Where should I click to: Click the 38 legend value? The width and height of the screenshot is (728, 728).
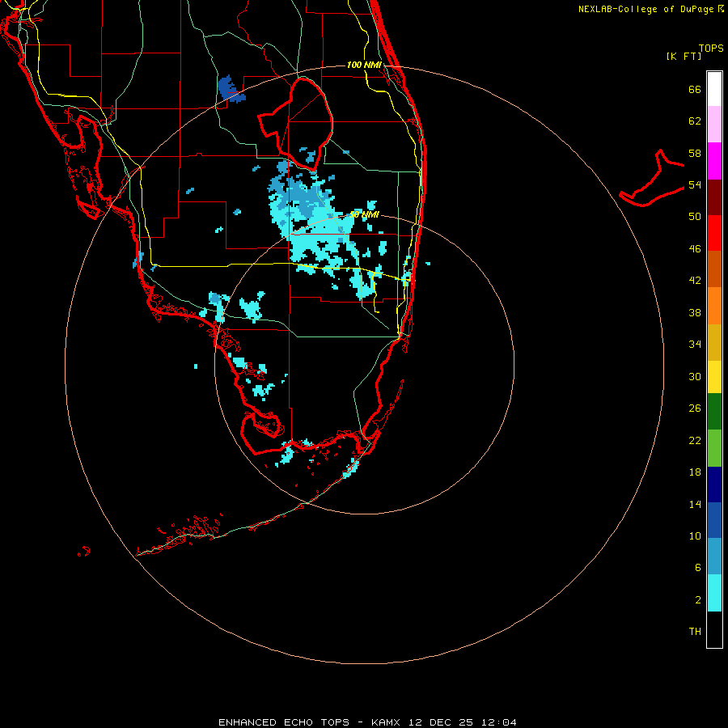pyautogui.click(x=695, y=312)
